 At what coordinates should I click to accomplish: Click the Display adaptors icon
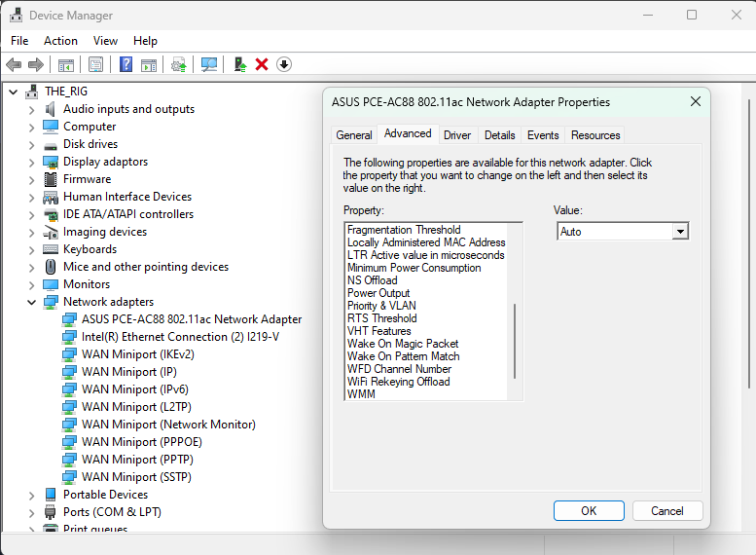(51, 163)
